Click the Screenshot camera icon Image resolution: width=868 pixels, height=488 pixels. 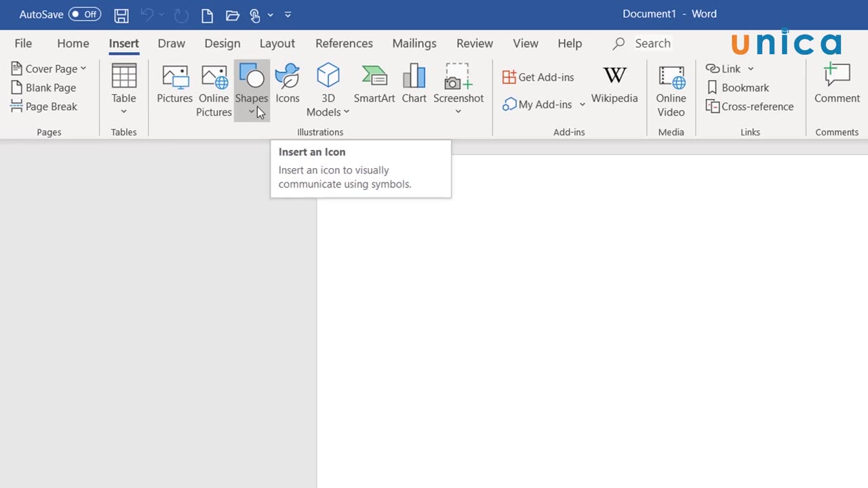(x=458, y=76)
